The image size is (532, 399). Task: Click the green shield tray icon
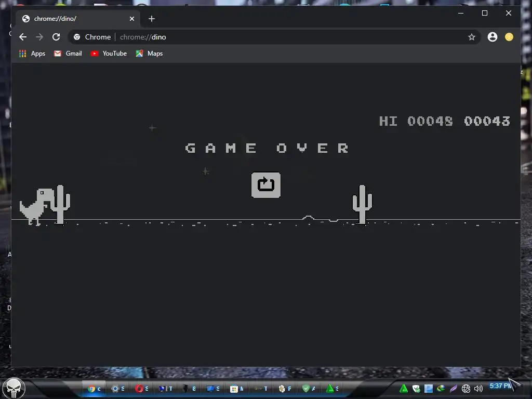pyautogui.click(x=416, y=389)
